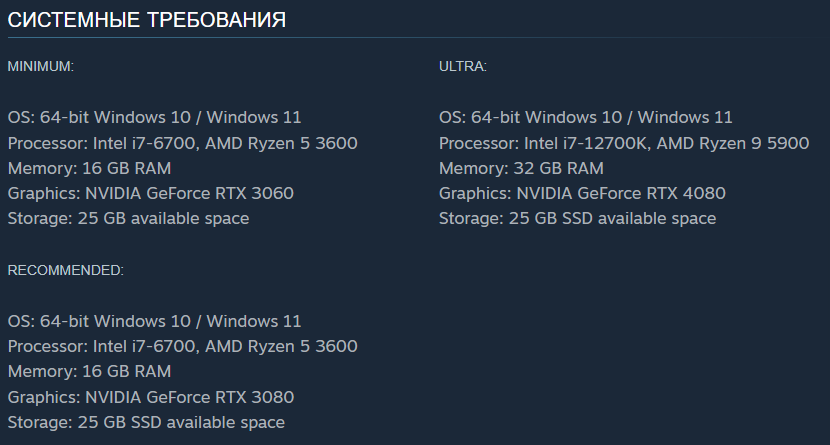Click the СИСТЕМНЫЕ ТРЕБОВАНИЯ heading
The width and height of the screenshot is (830, 445).
[x=147, y=20]
